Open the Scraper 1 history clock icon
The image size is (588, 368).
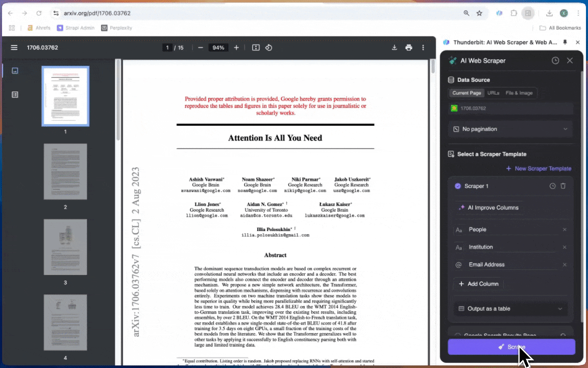tap(552, 186)
